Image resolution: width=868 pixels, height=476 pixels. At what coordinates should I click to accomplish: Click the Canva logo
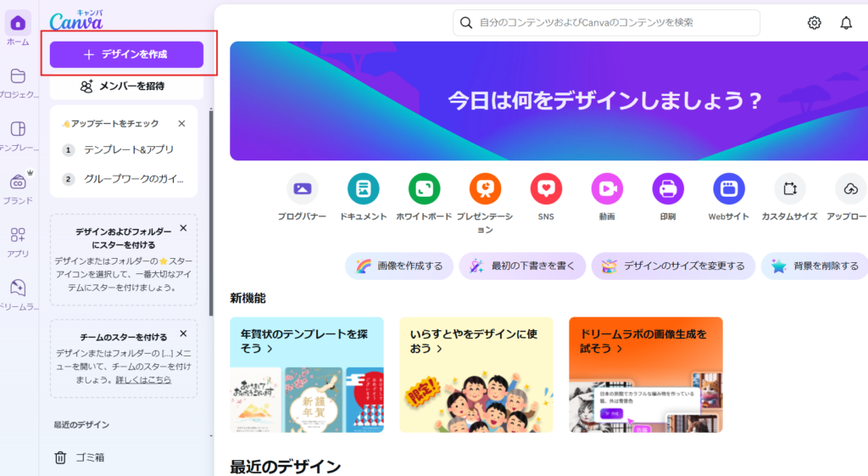click(75, 21)
